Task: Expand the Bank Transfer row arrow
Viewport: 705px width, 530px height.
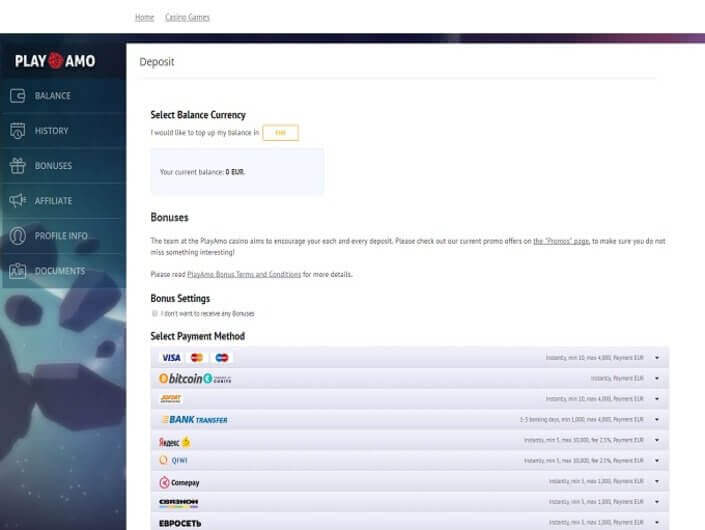Action: pyautogui.click(x=657, y=419)
